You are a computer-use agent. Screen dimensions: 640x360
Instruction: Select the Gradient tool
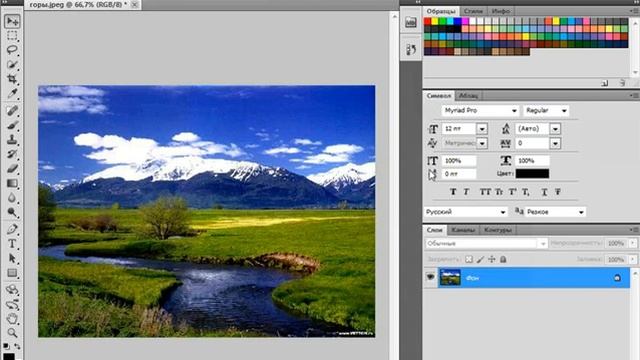coord(12,183)
